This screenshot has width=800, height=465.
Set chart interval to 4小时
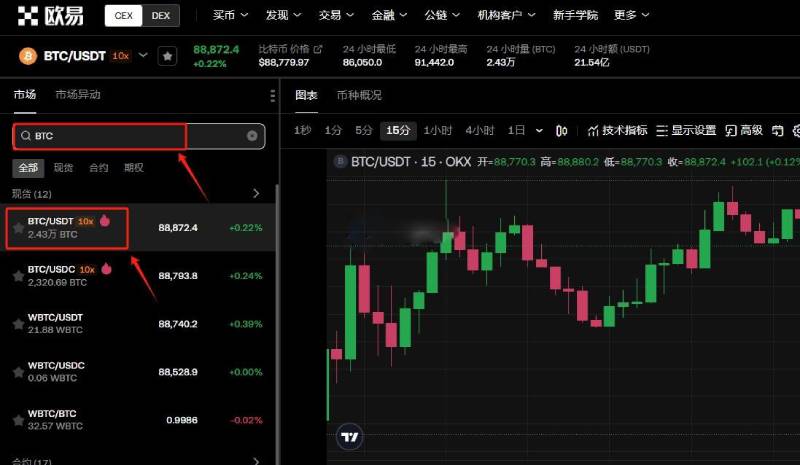click(x=480, y=131)
